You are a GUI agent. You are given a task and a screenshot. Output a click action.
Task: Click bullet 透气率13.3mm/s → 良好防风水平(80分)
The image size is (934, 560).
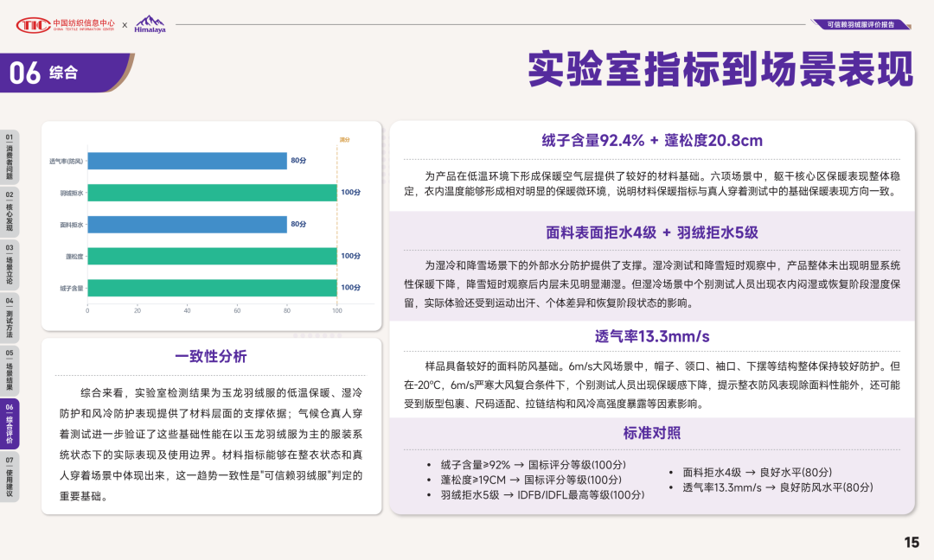coord(777,487)
